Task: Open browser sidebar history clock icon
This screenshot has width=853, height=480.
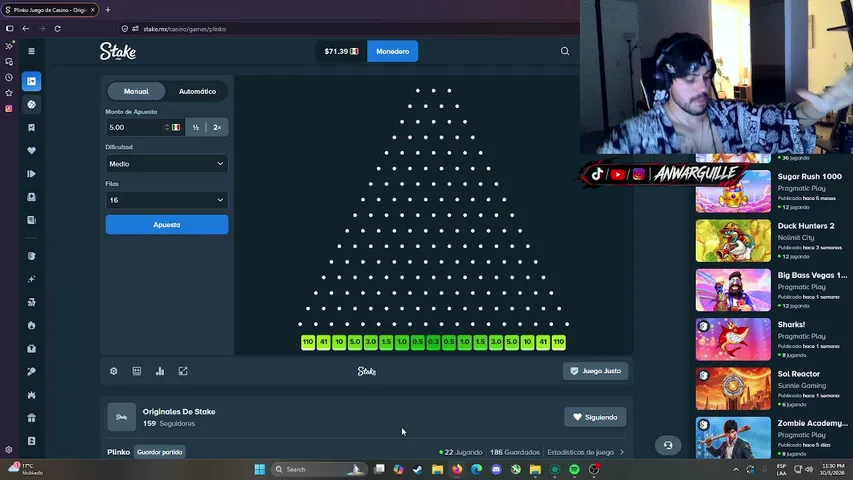Action: coord(9,78)
